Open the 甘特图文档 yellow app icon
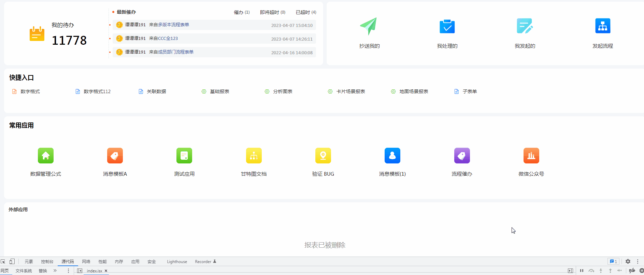Viewport: 644px width, 275px height. click(x=254, y=156)
